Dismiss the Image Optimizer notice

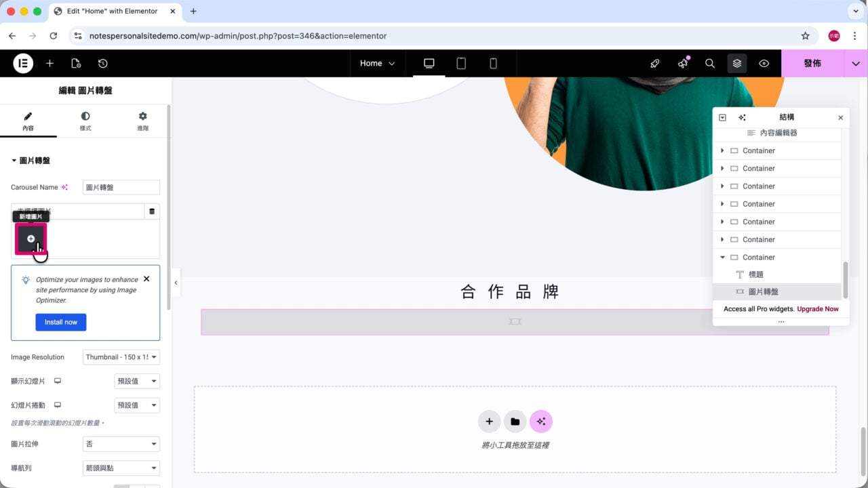tap(146, 279)
